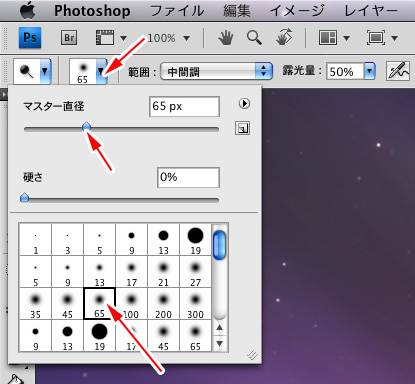The image size is (415, 384).
Task: Click the brush picker resize grip
Action: [253, 355]
